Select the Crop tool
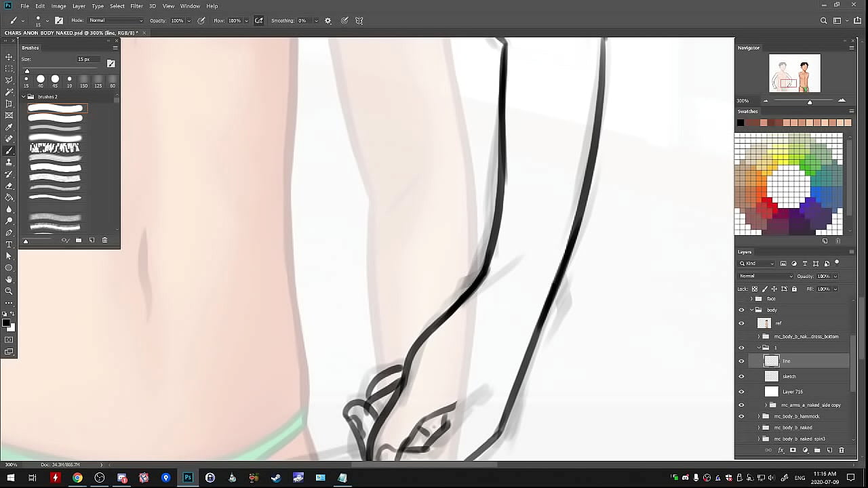868x488 pixels. 9,104
